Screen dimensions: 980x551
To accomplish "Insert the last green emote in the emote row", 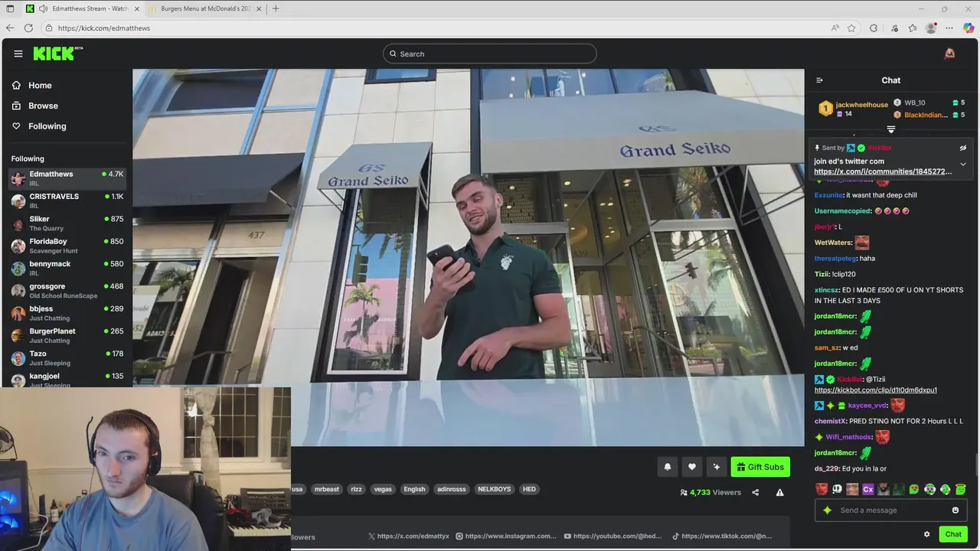I will [961, 490].
